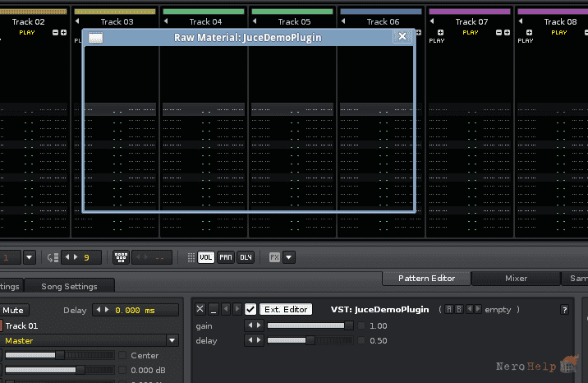Viewport: 588px width, 383px height.
Task: Toggle the box beside Center
Action: (x=122, y=355)
